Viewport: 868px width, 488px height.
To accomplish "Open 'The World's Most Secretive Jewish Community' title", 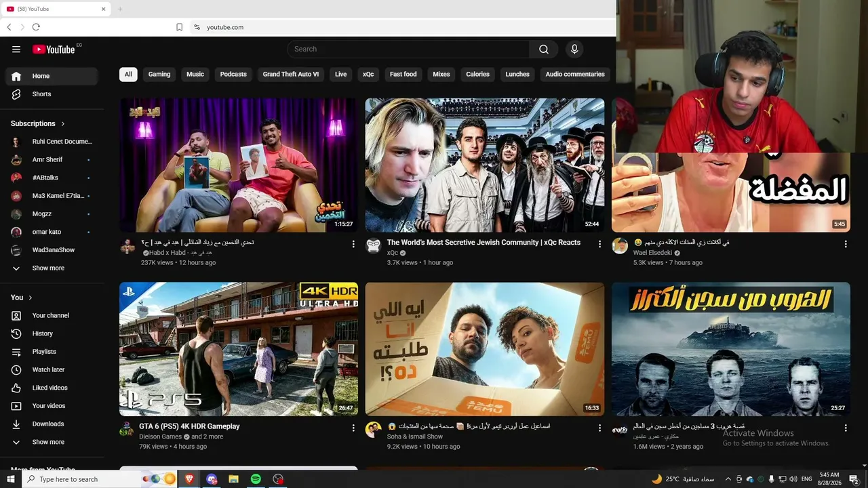I will point(484,243).
